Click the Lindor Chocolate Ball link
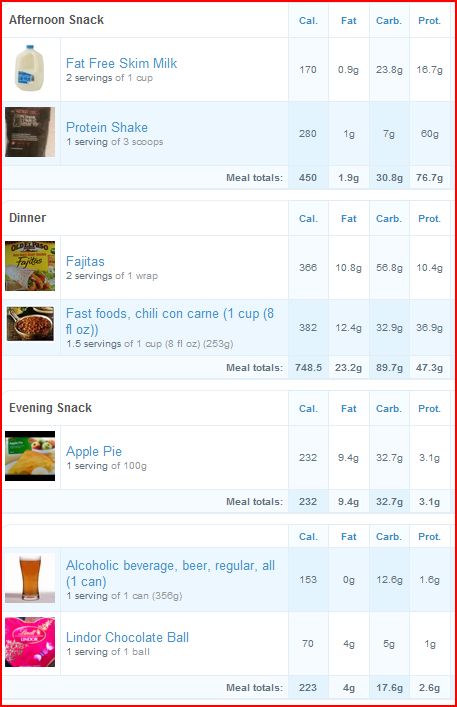This screenshot has width=457, height=707. point(127,637)
